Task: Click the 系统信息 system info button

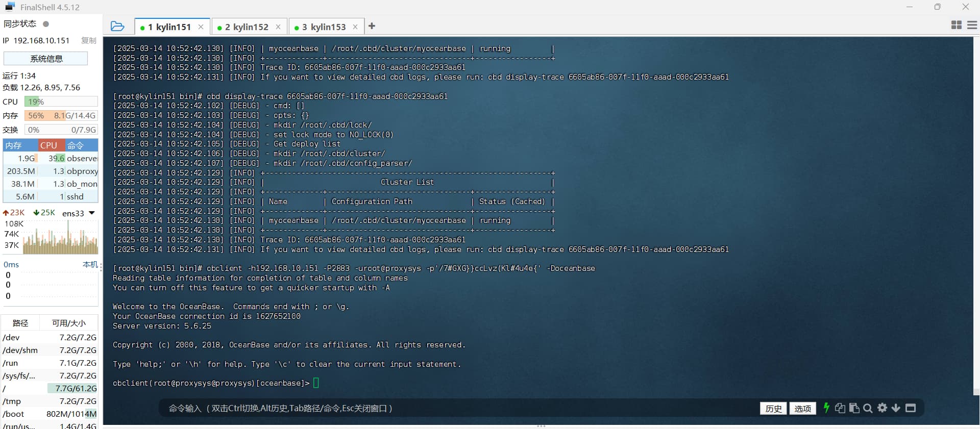Action: point(46,59)
